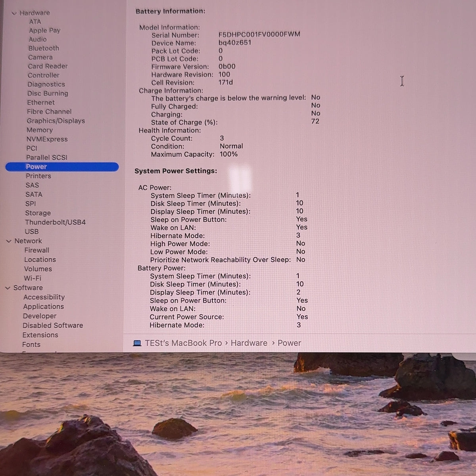The width and height of the screenshot is (476, 476).
Task: Select ATA in the sidebar
Action: pyautogui.click(x=35, y=22)
